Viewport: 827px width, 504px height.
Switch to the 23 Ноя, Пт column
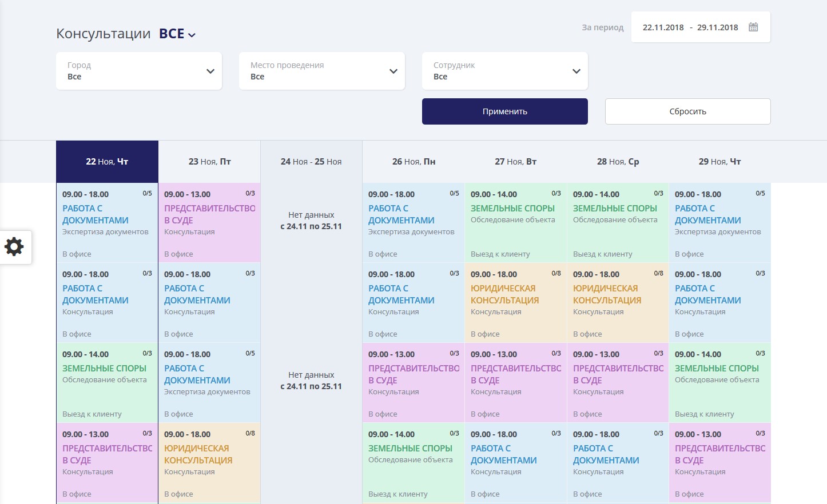point(209,162)
